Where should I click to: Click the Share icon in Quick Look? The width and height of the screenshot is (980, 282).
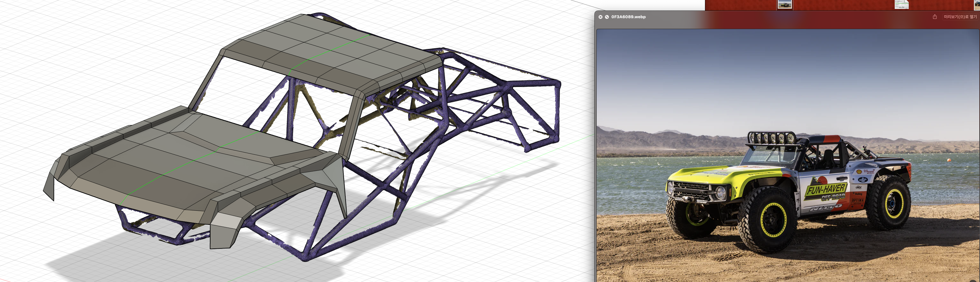pyautogui.click(x=934, y=17)
